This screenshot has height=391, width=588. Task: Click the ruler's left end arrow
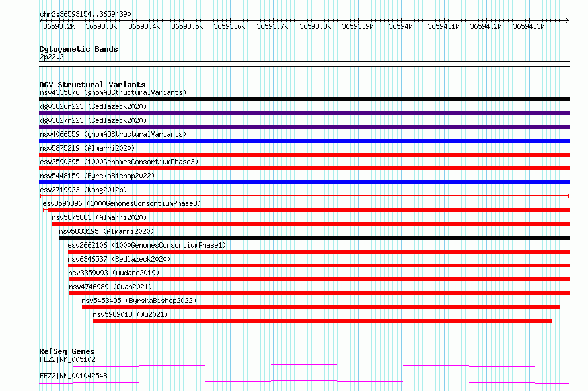[41, 21]
